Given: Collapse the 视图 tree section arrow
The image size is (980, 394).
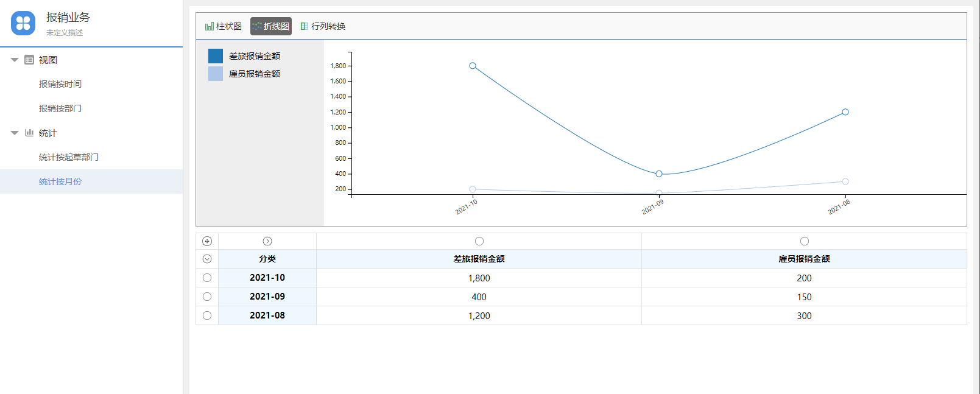Looking at the screenshot, I should coord(15,60).
